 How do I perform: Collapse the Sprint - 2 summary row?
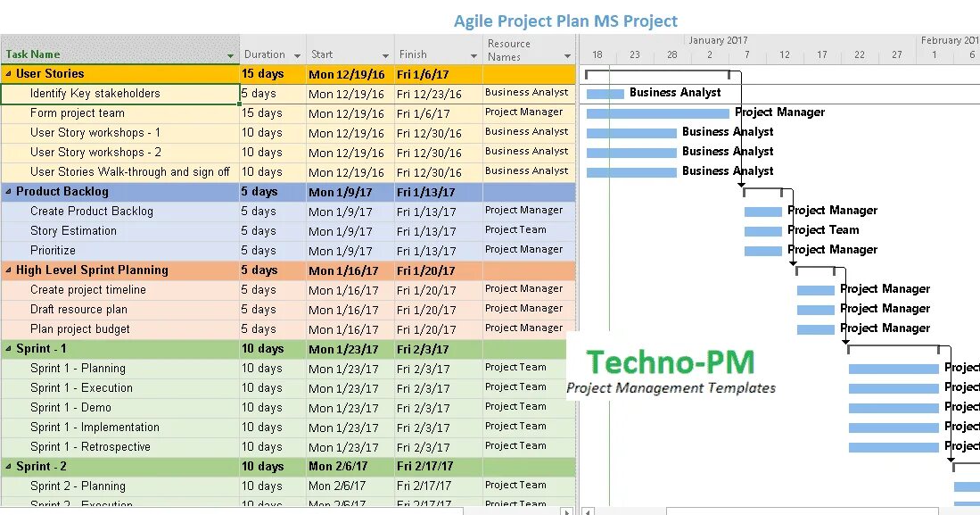[x=11, y=465]
